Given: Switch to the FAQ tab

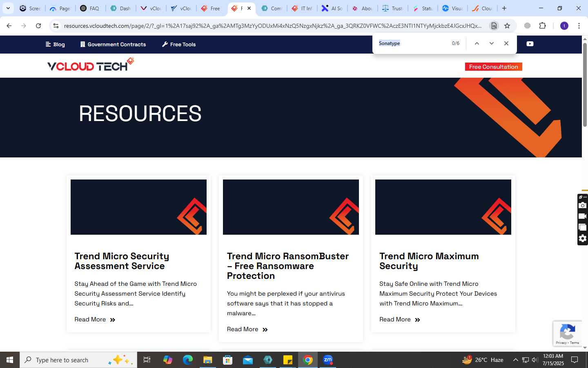Looking at the screenshot, I should (90, 8).
